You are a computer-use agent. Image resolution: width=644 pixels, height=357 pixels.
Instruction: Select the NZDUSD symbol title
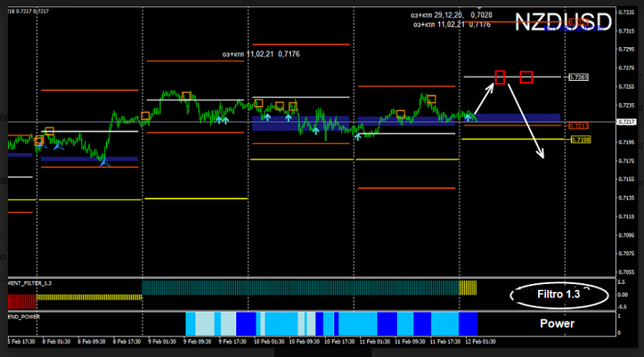[563, 21]
